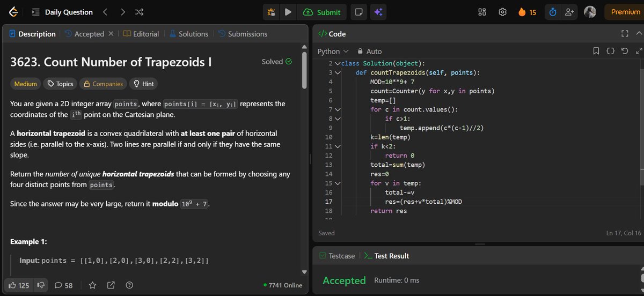Click the Solved status indicator
This screenshot has height=296, width=644.
[x=277, y=62]
